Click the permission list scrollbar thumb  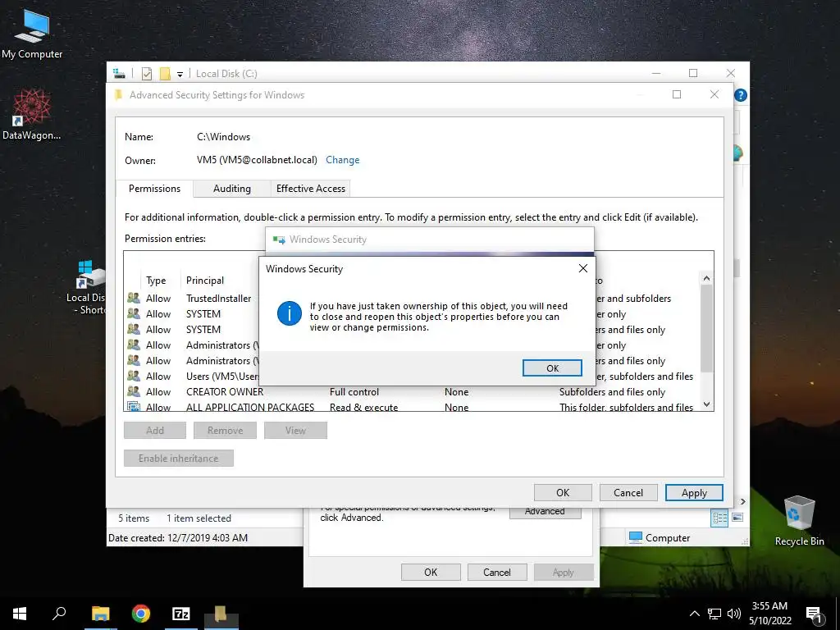(x=706, y=328)
